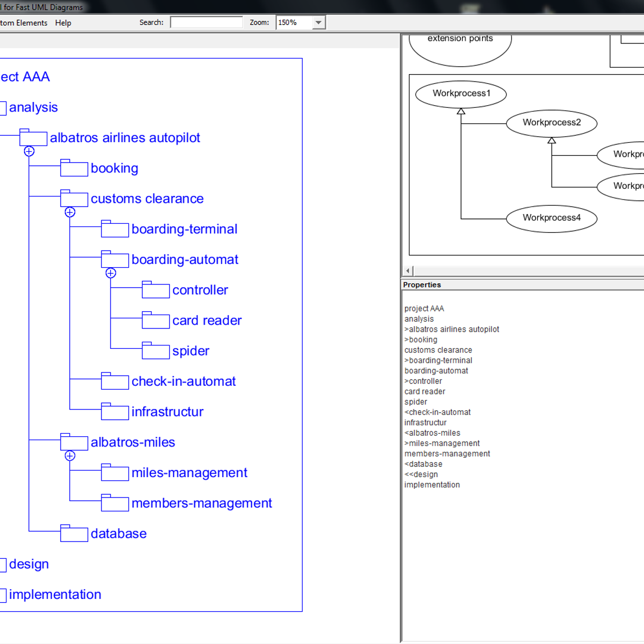
Task: Select the Workprocess2 ellipse in the palette
Action: (552, 122)
